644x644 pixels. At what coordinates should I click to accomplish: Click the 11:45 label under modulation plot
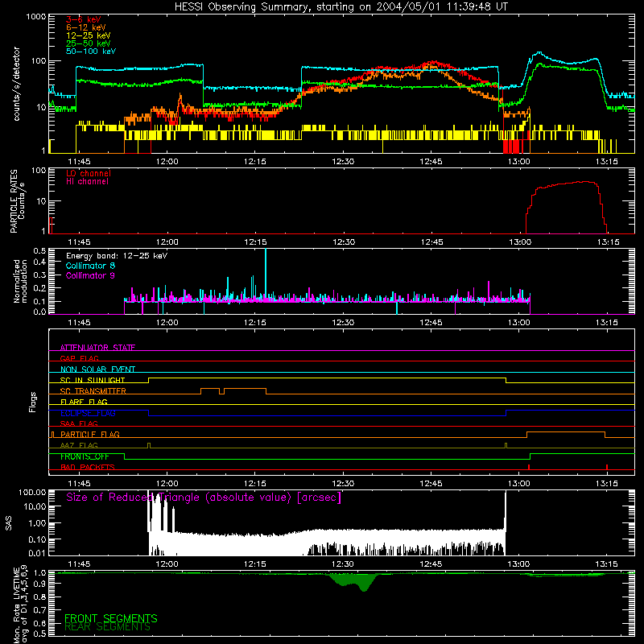click(x=79, y=323)
